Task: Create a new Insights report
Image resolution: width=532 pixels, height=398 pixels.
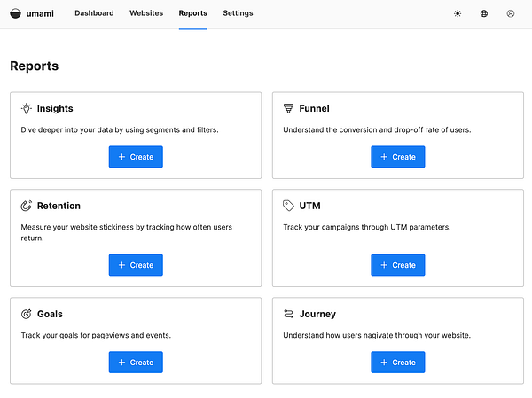Action: click(136, 157)
